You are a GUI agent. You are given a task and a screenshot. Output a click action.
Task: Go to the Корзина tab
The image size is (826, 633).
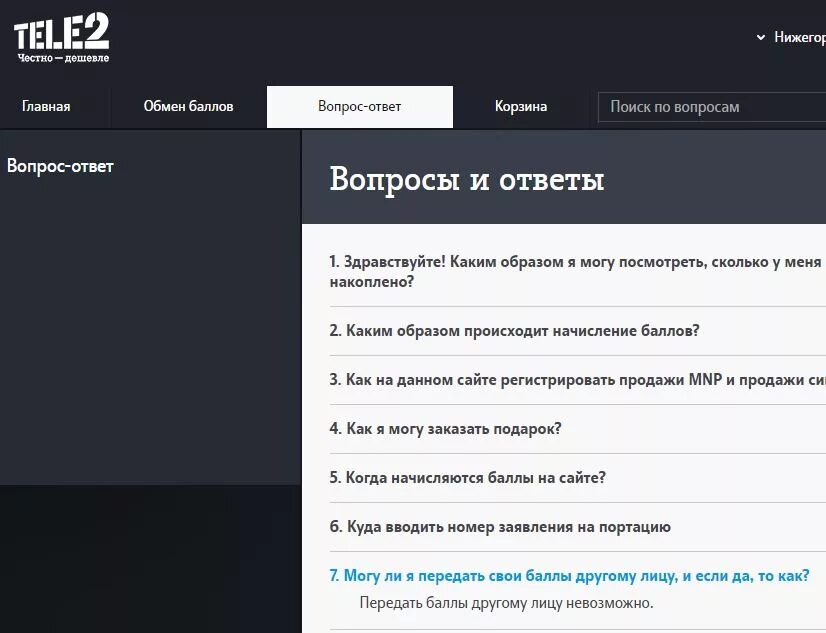coord(520,106)
